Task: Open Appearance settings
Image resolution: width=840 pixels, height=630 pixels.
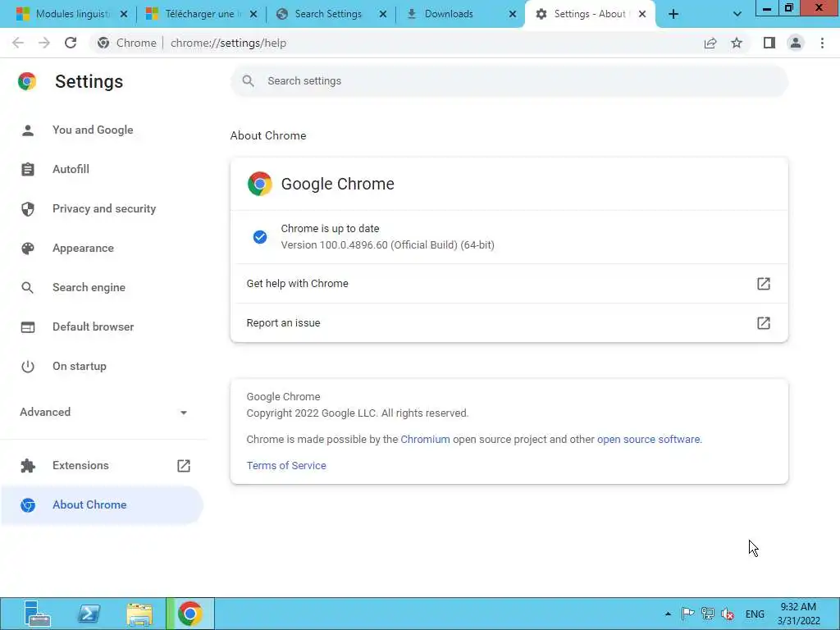Action: click(83, 248)
